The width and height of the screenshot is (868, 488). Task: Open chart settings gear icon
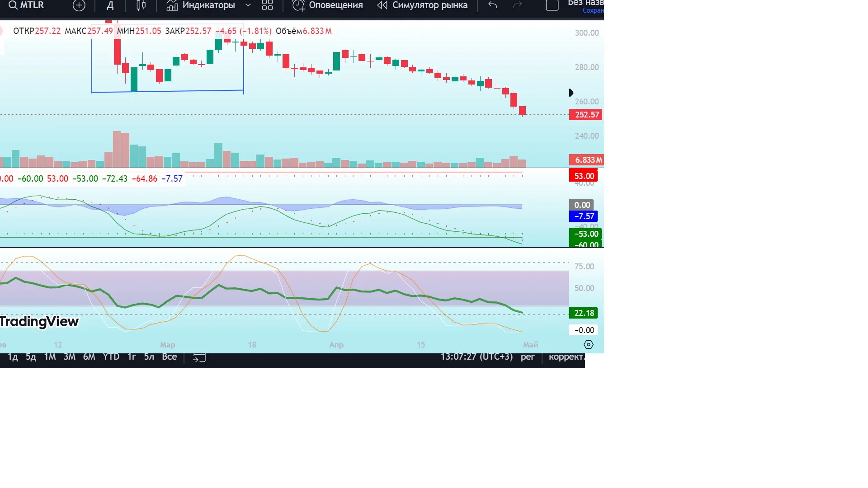click(x=588, y=344)
